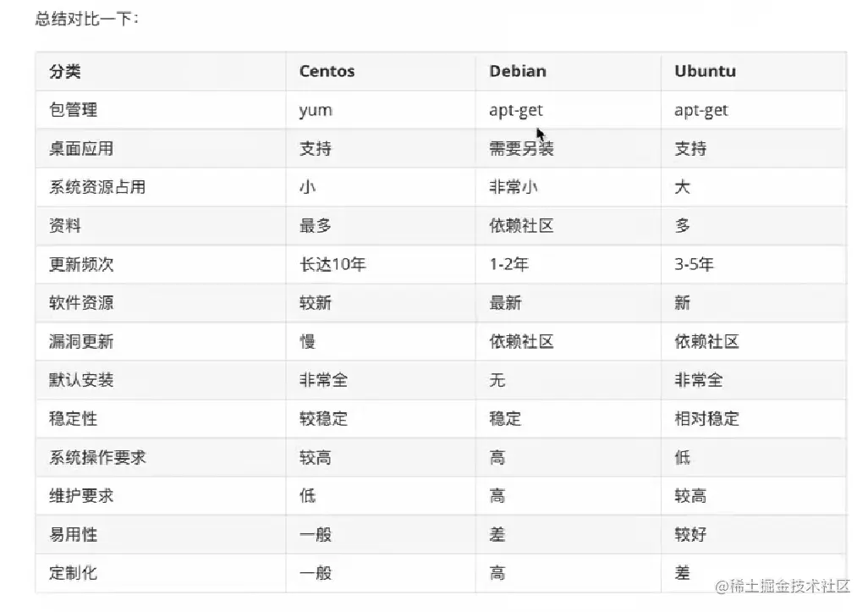Click the 软件资源 row label
This screenshot has width=868, height=612.
tap(81, 303)
